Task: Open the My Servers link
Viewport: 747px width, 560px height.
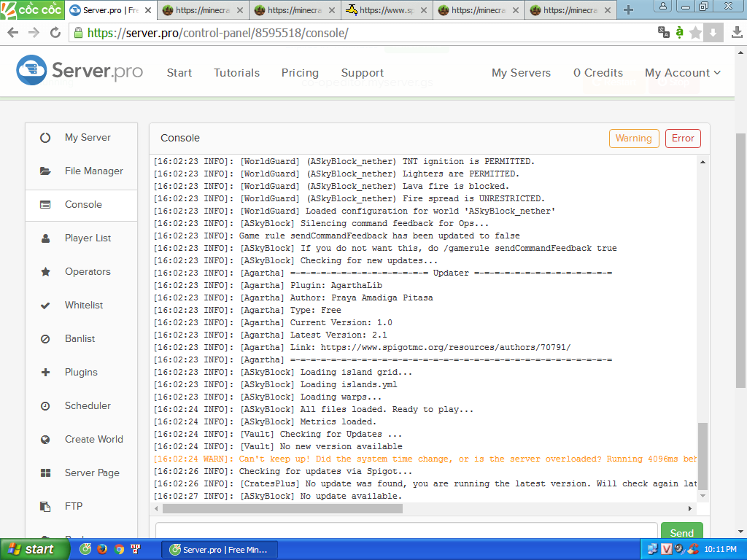Action: (x=521, y=73)
